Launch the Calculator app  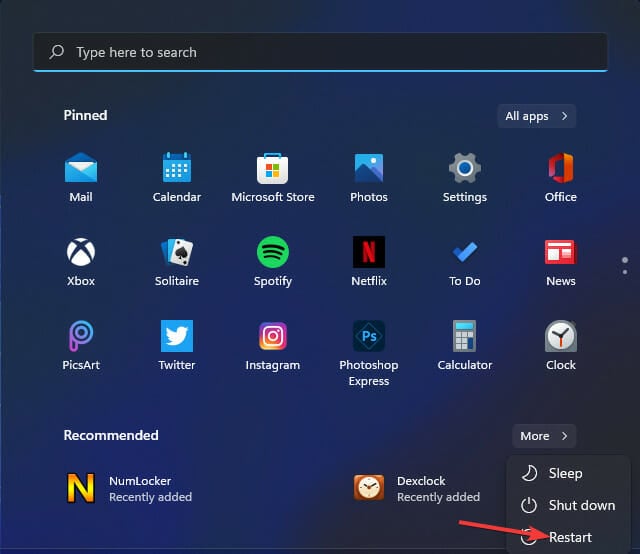(464, 346)
